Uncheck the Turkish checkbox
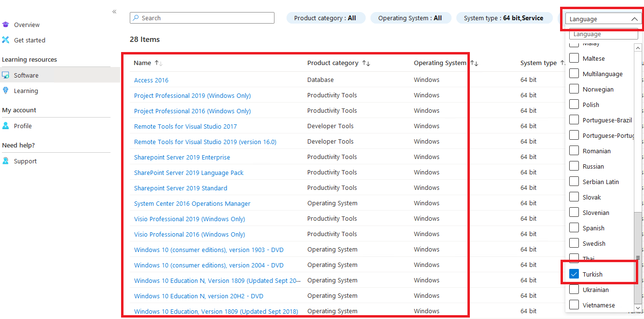The image size is (644, 319). pyautogui.click(x=574, y=274)
